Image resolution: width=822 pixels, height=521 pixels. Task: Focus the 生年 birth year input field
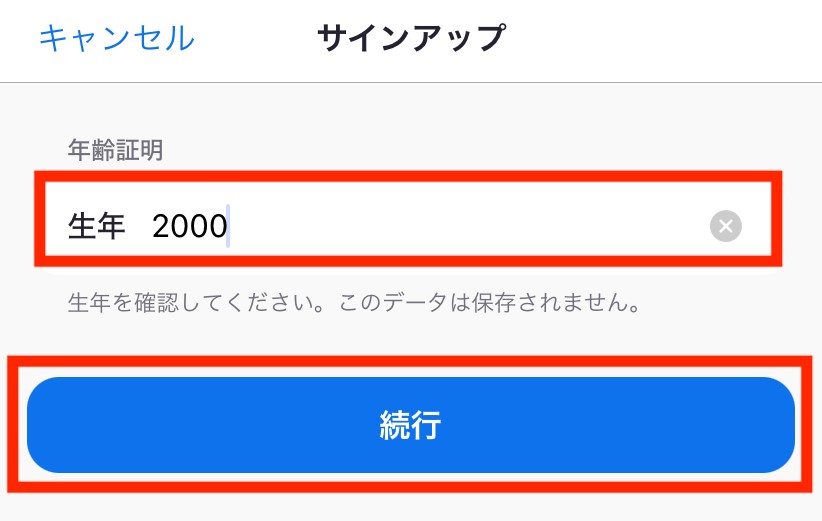click(x=408, y=225)
